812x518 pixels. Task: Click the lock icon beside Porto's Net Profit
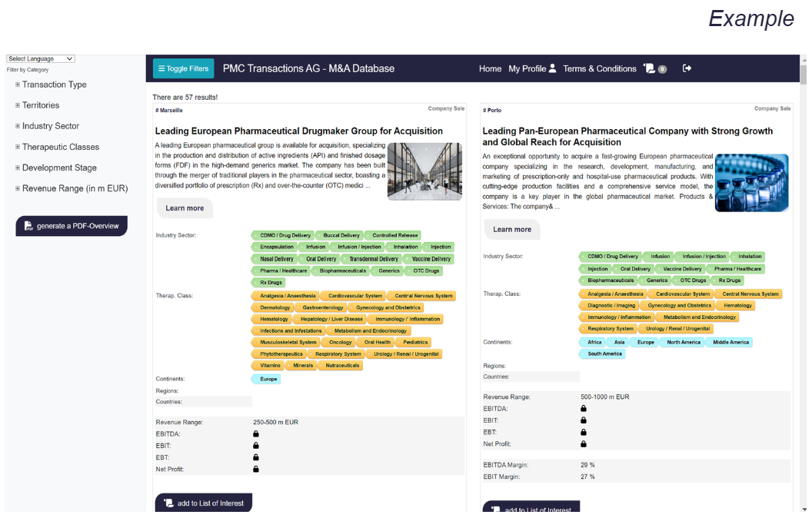[584, 443]
